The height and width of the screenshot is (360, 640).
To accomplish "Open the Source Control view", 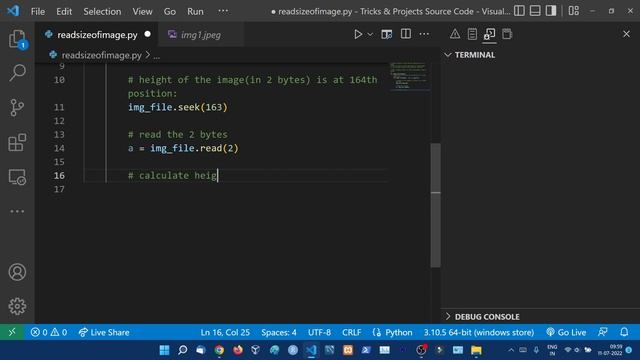I will [17, 108].
